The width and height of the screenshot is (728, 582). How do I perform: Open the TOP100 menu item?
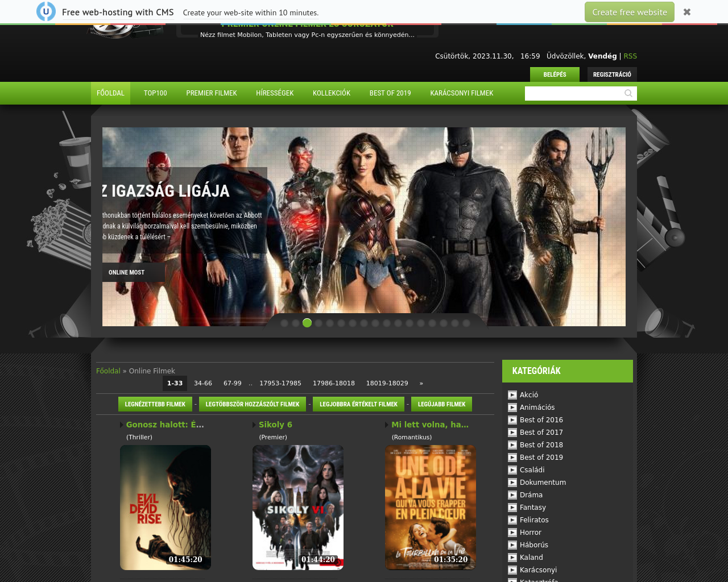tap(155, 93)
